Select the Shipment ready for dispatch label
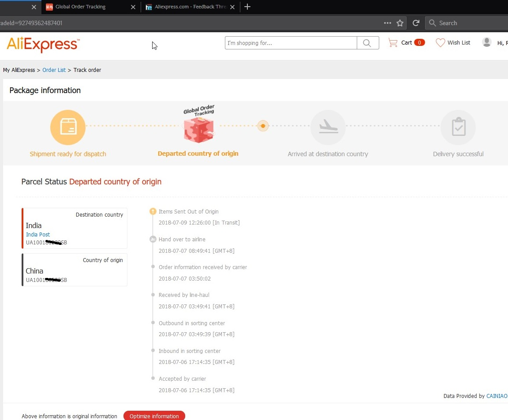 tap(68, 154)
